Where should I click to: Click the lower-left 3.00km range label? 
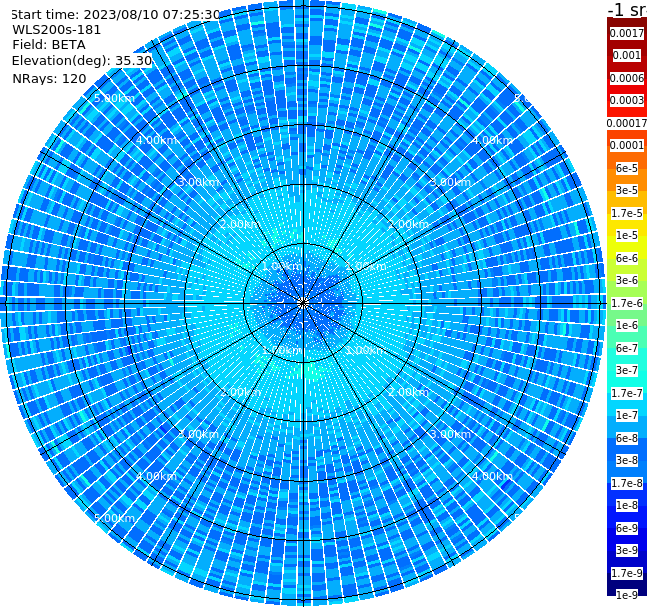198,434
